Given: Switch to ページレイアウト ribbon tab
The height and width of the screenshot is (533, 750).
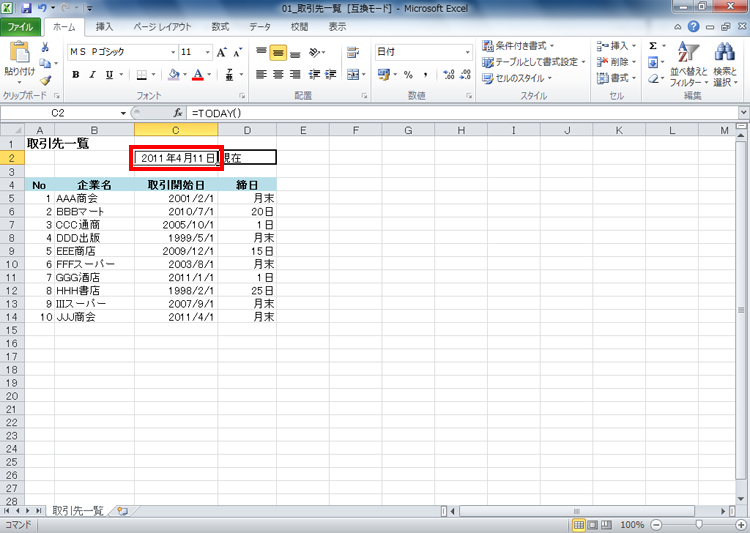Looking at the screenshot, I should click(x=162, y=27).
